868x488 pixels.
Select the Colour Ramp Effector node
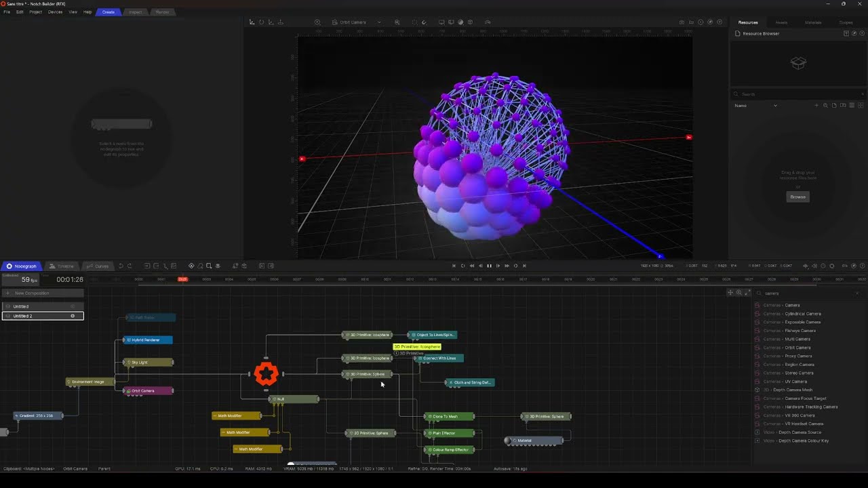[449, 449]
